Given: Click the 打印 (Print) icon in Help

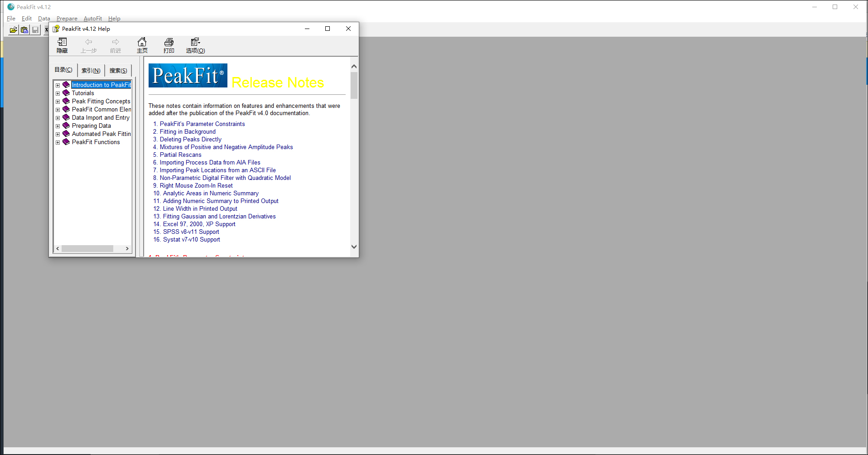Looking at the screenshot, I should tap(169, 45).
